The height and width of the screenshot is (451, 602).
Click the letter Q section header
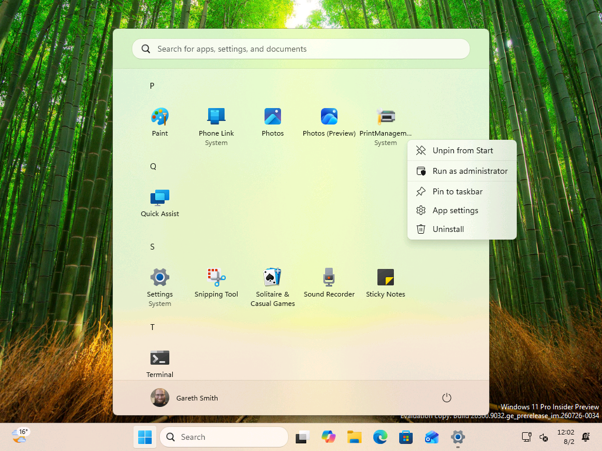[153, 166]
